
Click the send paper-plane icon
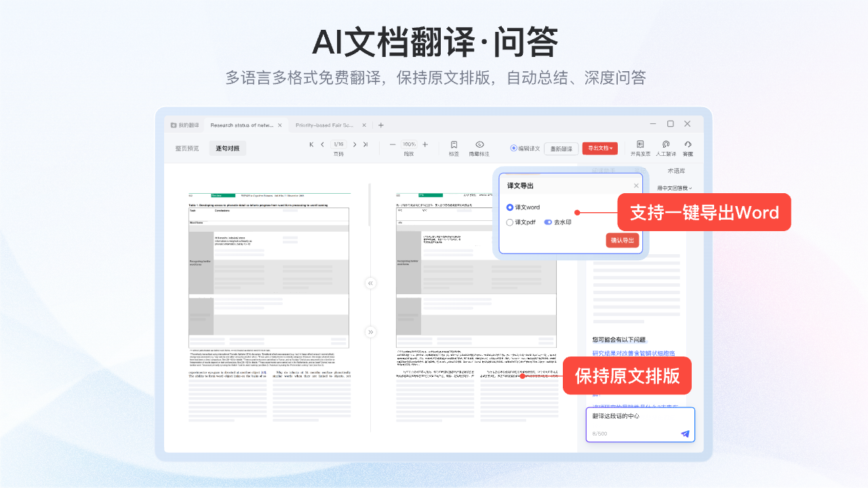684,434
